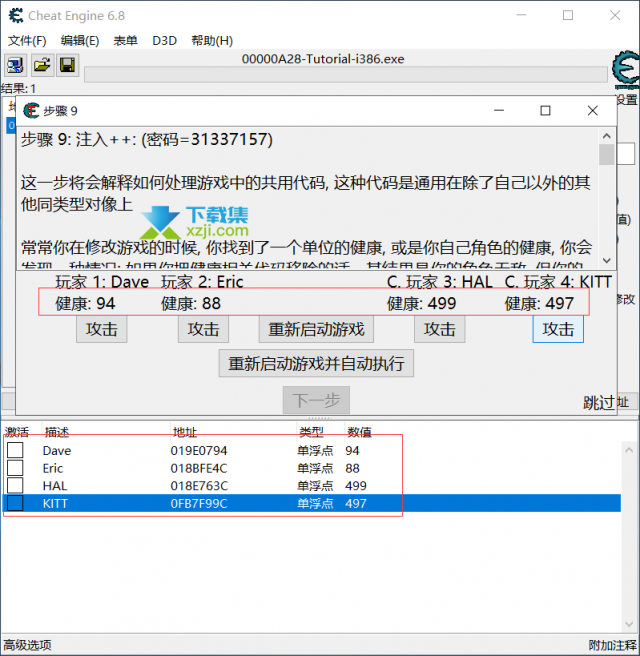Click address list scroll down arrow
Viewport: 640px width, 656px height.
pyautogui.click(x=629, y=624)
